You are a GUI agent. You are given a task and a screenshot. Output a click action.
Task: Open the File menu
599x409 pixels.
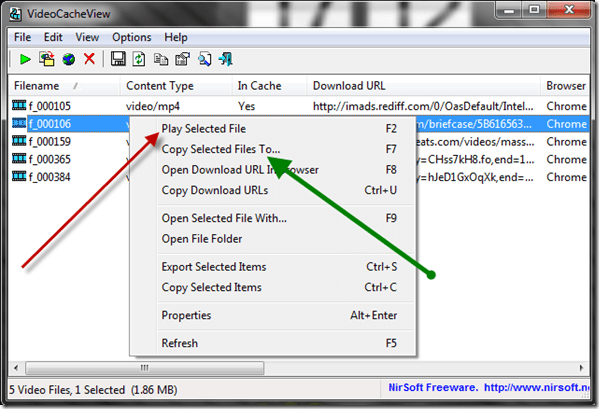tap(23, 37)
